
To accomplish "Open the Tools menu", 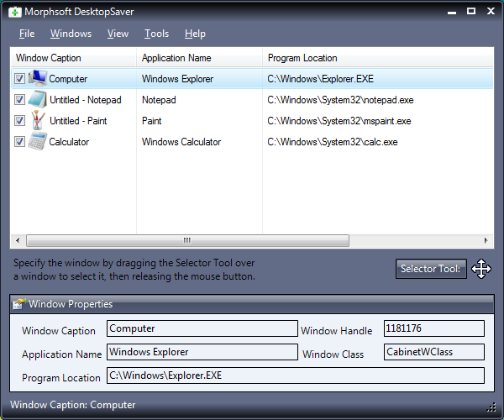I will (156, 34).
